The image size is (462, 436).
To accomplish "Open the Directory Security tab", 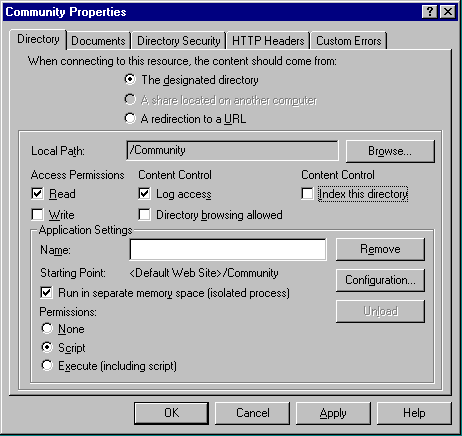I will [179, 41].
